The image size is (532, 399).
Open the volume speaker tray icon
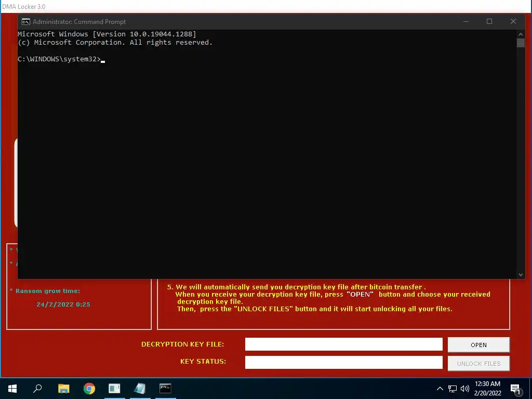(465, 389)
